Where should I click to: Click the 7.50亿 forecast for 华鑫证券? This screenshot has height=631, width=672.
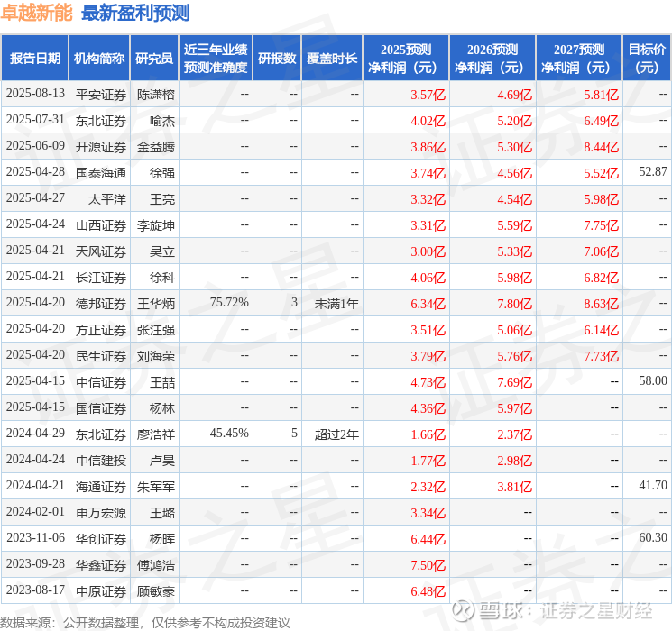[x=428, y=565]
